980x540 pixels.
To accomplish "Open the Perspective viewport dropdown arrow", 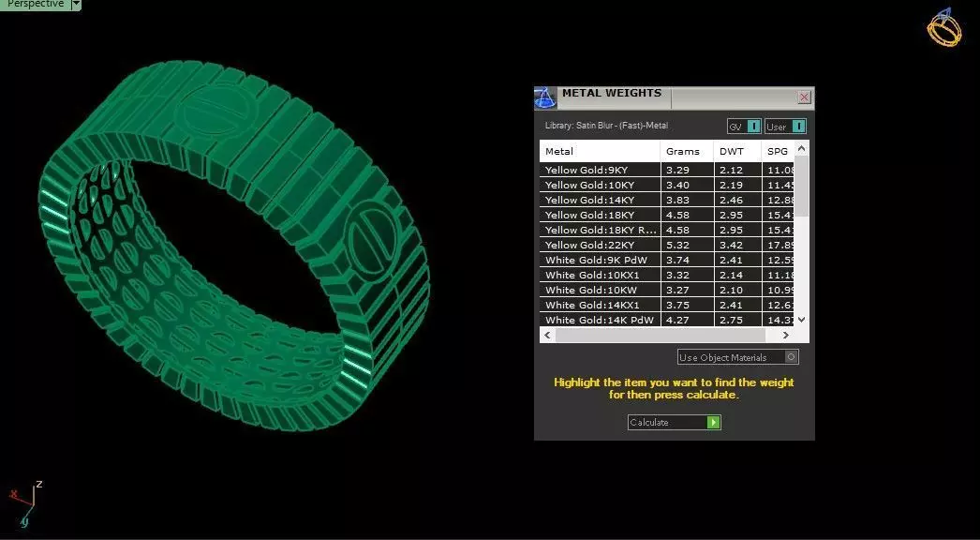I will click(x=76, y=5).
